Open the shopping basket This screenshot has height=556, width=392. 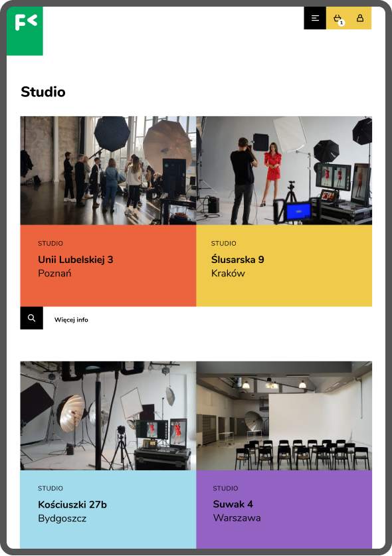[338, 18]
